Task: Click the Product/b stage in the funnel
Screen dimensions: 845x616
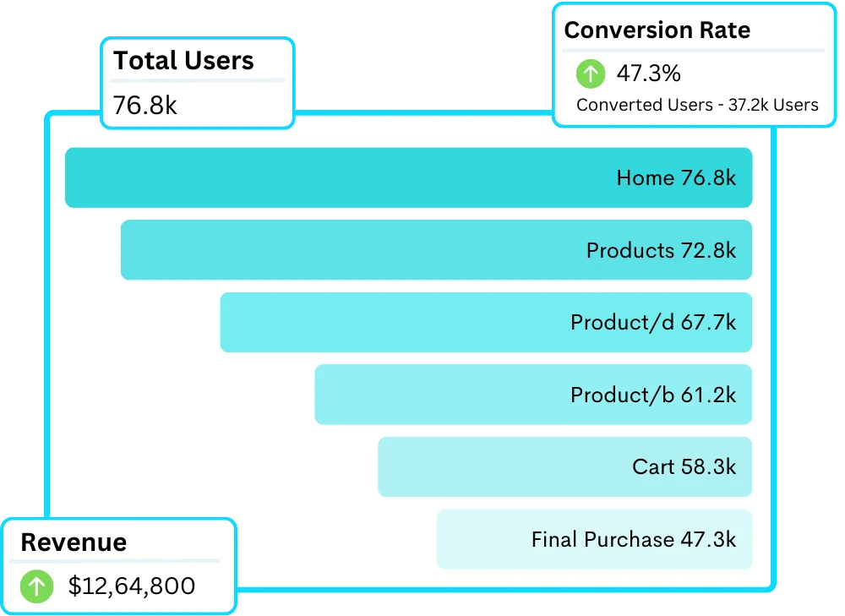Action: point(532,395)
